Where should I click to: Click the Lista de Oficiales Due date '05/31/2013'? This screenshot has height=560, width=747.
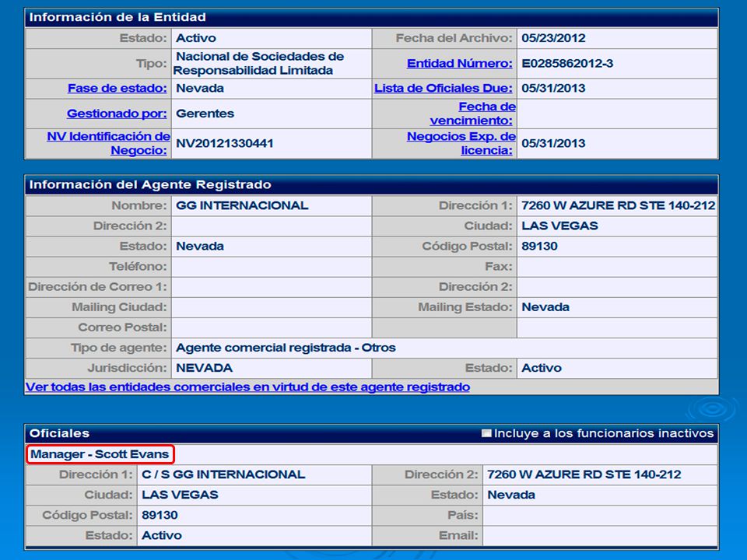point(553,88)
